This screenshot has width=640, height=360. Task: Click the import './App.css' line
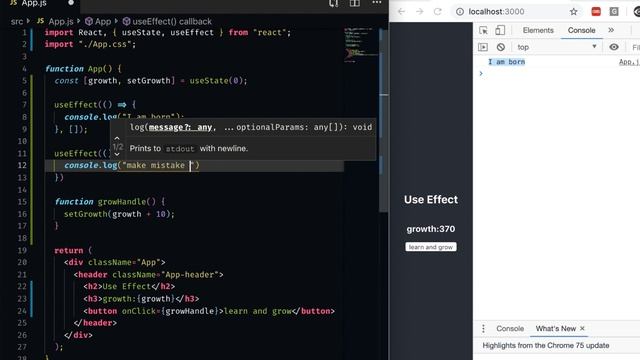point(90,44)
